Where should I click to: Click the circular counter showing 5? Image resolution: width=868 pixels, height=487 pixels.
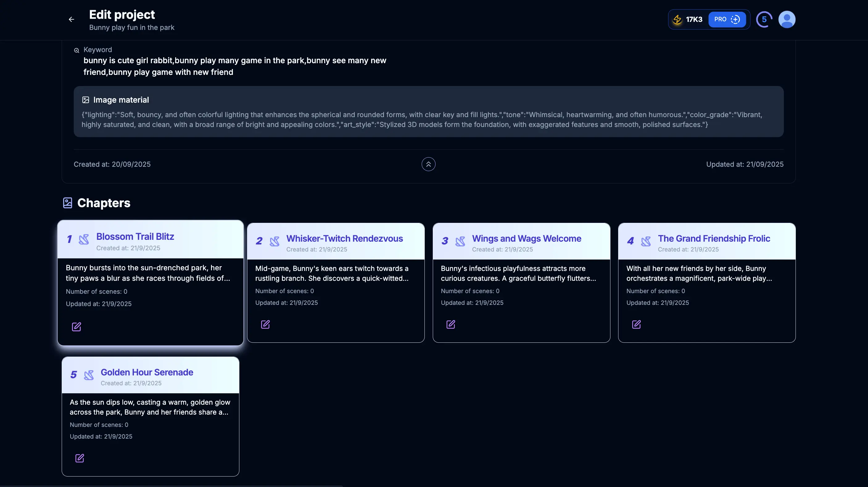tap(764, 19)
